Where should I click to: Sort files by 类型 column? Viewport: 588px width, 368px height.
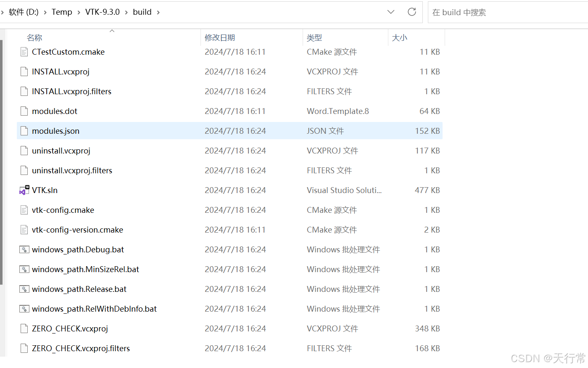click(x=314, y=38)
